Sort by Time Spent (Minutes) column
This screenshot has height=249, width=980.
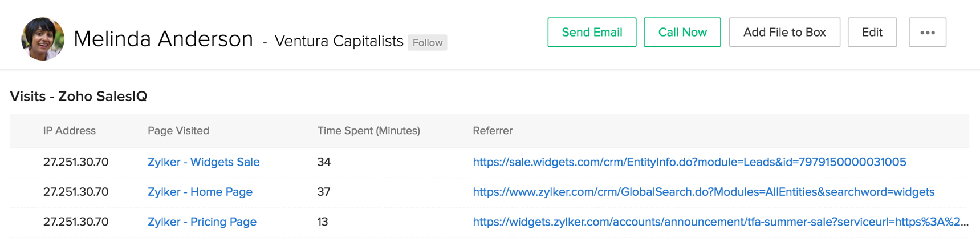(x=368, y=131)
